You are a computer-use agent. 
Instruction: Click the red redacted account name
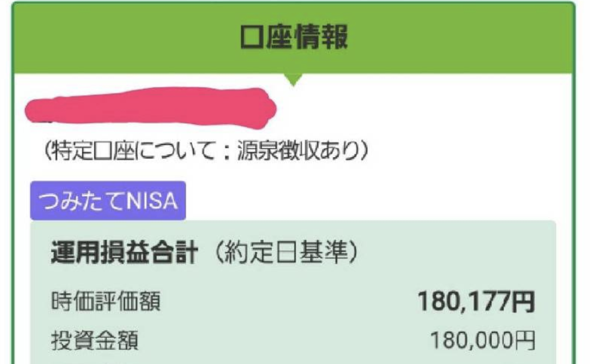point(151,107)
